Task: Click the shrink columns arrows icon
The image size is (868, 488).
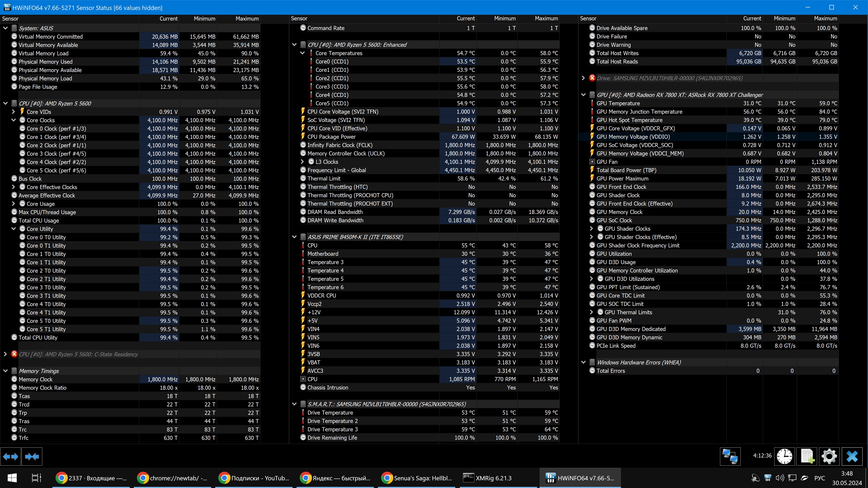Action: [x=32, y=457]
